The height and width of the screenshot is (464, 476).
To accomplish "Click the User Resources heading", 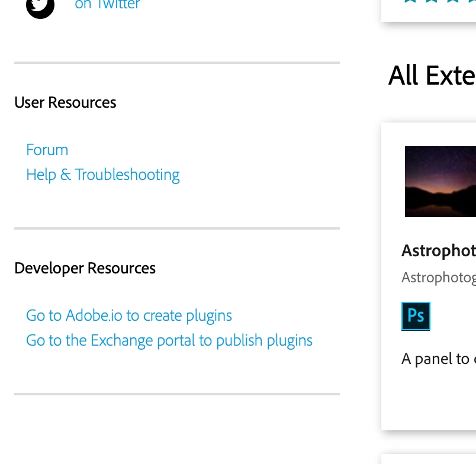I will (x=65, y=102).
